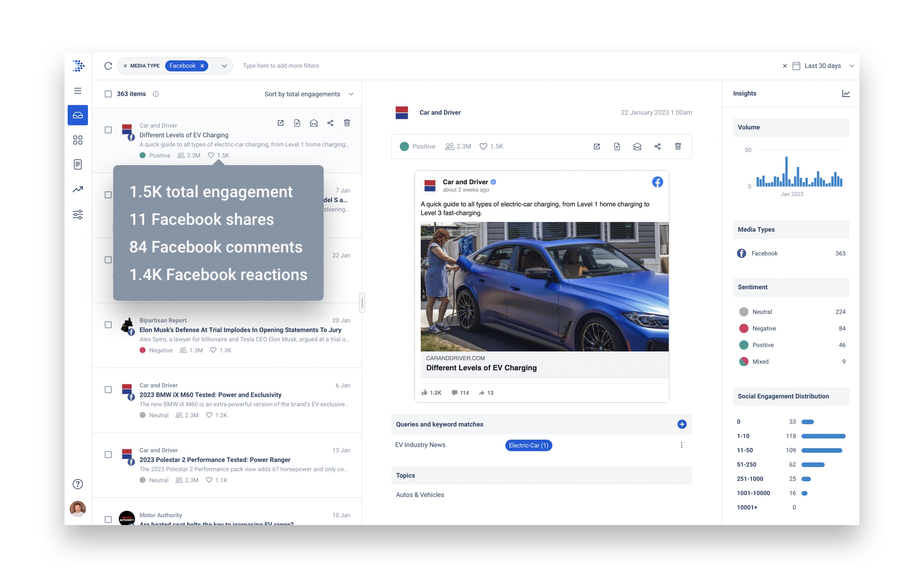Open the help question mark icon
The width and height of the screenshot is (924, 571).
78,484
